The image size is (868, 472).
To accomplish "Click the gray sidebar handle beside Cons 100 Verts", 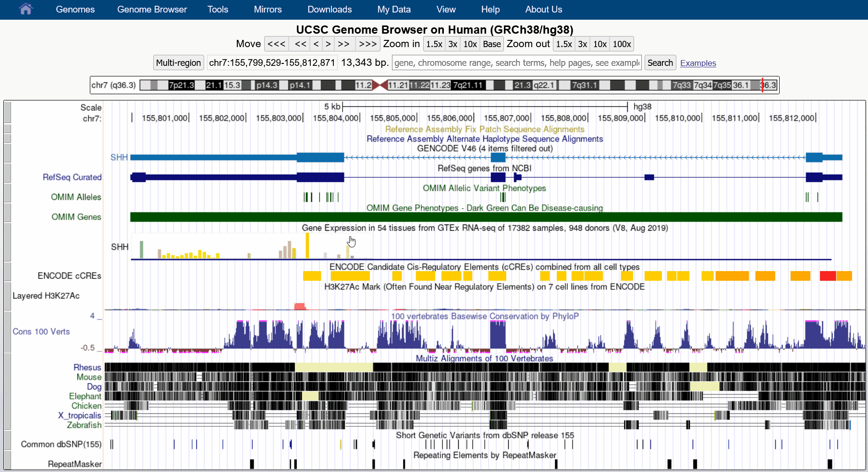I will coord(7,332).
